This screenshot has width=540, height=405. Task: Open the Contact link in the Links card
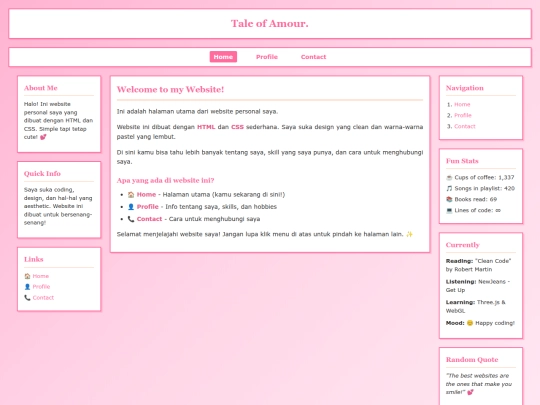pos(43,298)
